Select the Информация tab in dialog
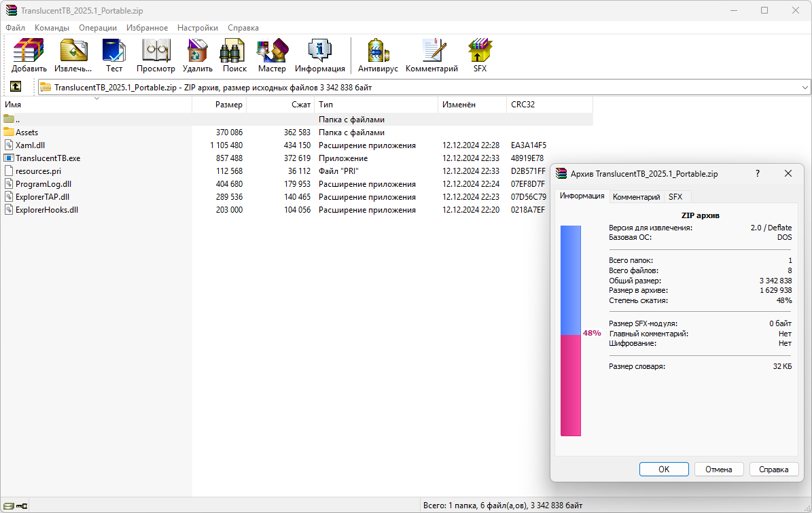The image size is (812, 513). [x=582, y=196]
